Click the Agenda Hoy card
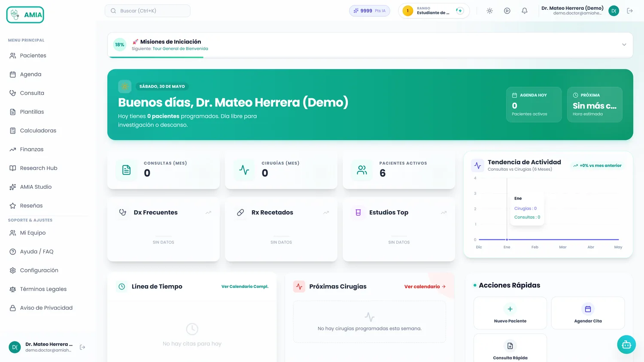Viewport: 644px width, 362px height. 534,105
